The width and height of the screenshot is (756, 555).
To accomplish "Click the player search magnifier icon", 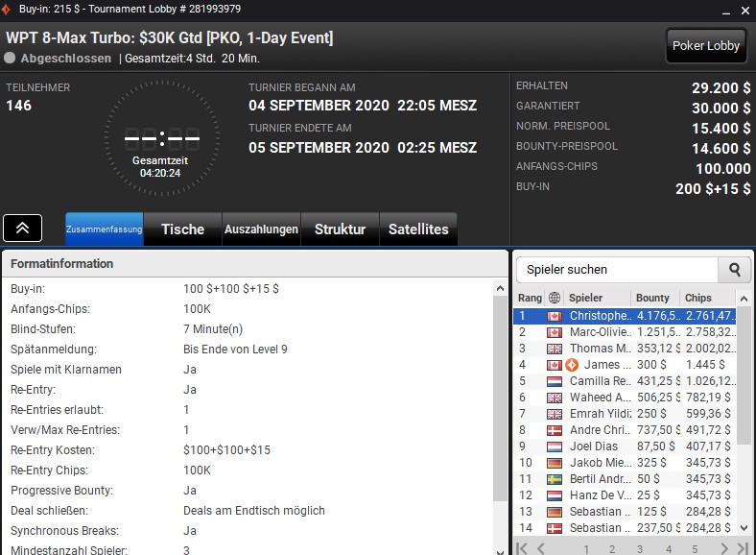I will [x=734, y=269].
